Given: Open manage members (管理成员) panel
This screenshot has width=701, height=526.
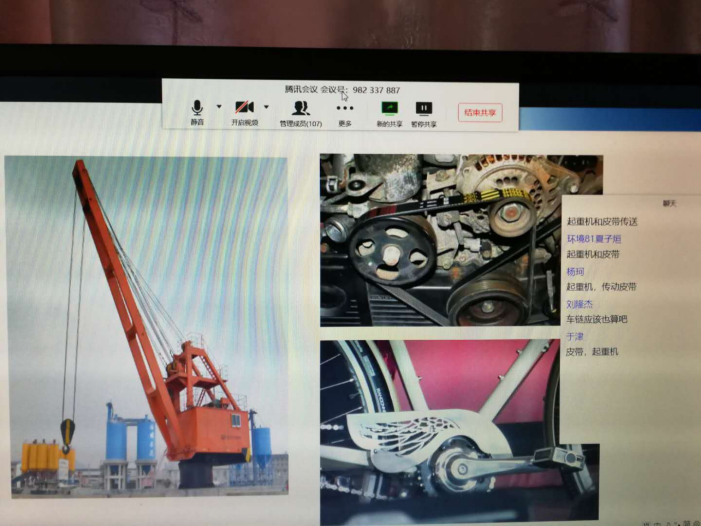Looking at the screenshot, I should [x=300, y=110].
